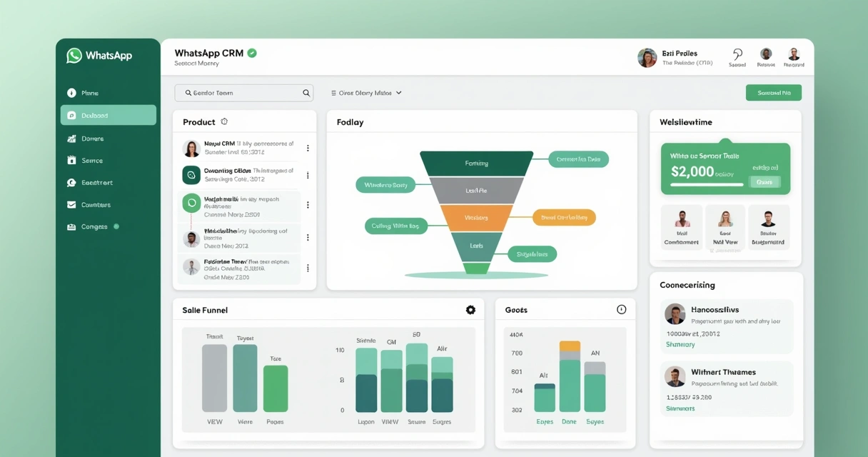Open the user profile avatar in the header
868x457 pixels.
(647, 58)
